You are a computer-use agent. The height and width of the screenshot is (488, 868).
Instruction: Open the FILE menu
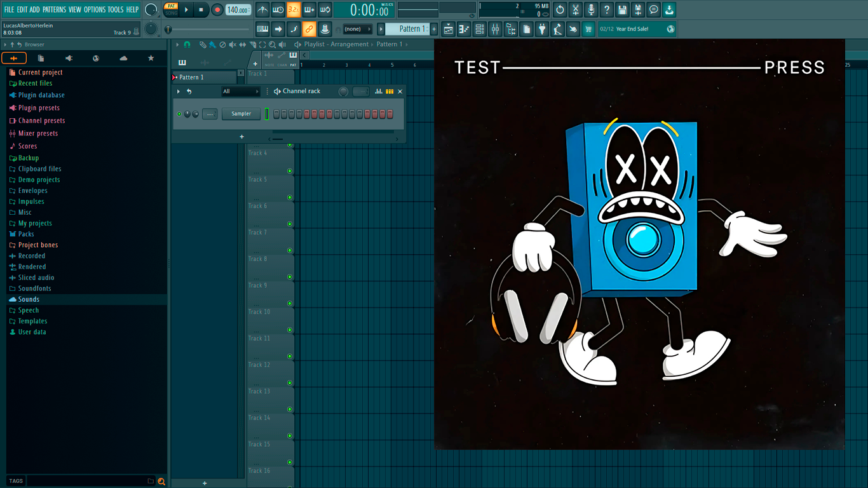pyautogui.click(x=9, y=10)
